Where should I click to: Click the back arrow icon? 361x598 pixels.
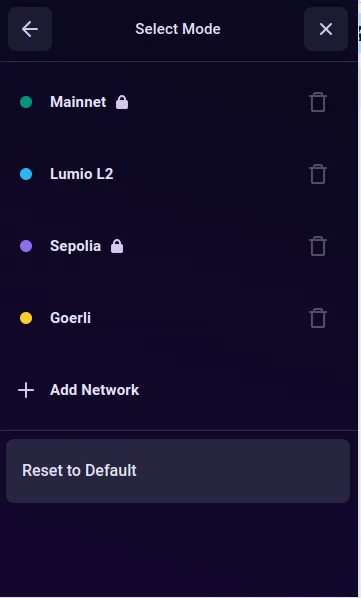pyautogui.click(x=30, y=29)
